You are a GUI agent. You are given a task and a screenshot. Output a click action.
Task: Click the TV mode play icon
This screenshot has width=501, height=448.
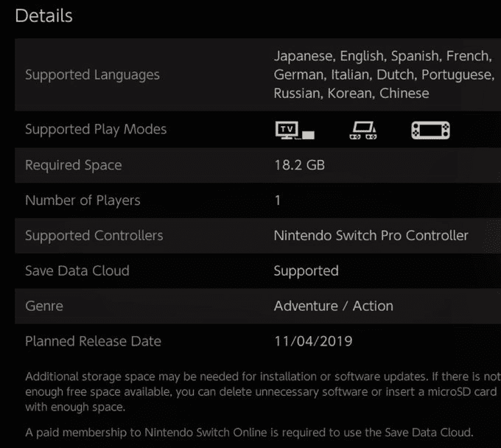click(295, 131)
